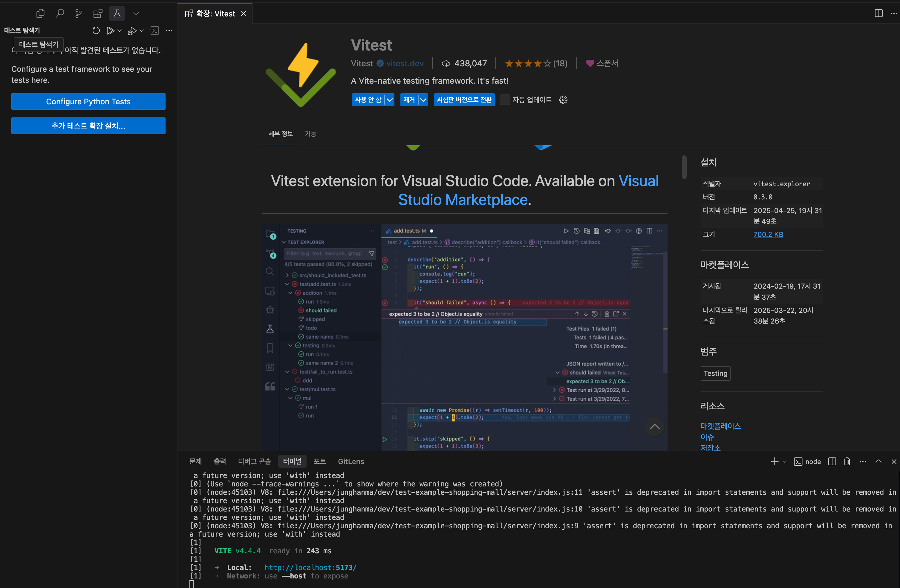Switch to the 출력 panel tab
Viewport: 900px width, 588px height.
pos(220,461)
